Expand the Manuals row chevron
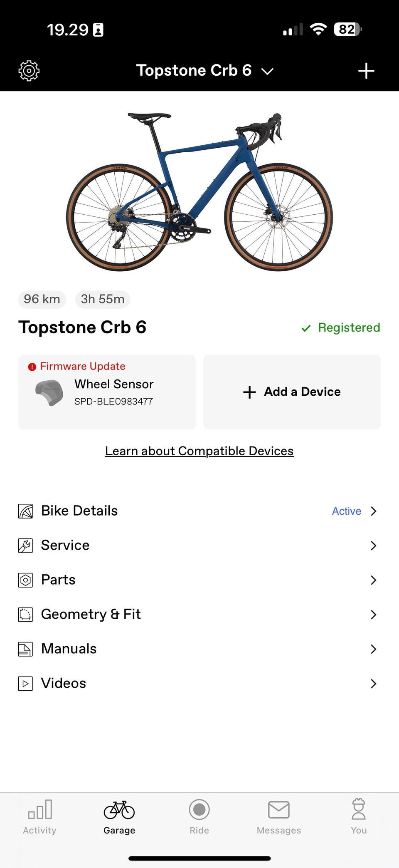The image size is (399, 868). [x=373, y=649]
